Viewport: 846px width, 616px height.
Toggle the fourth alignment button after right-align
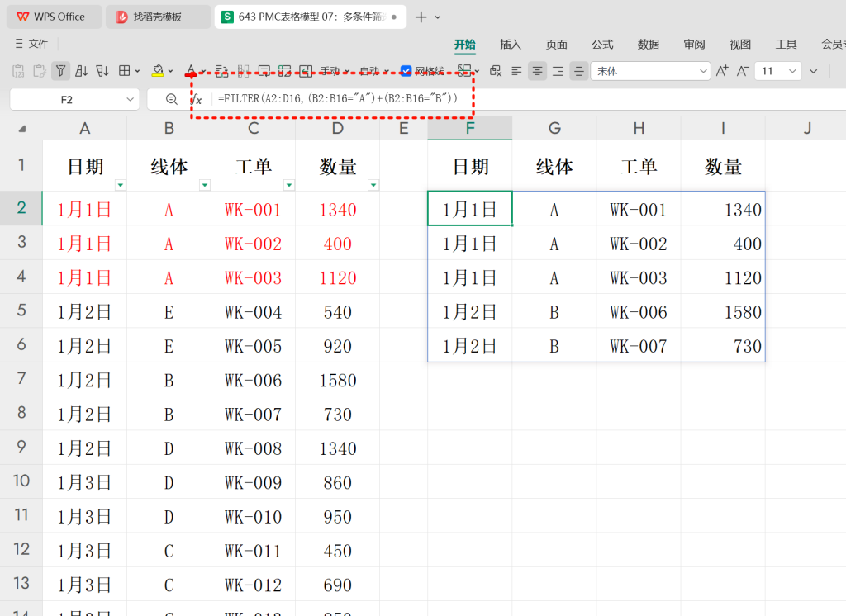point(578,71)
